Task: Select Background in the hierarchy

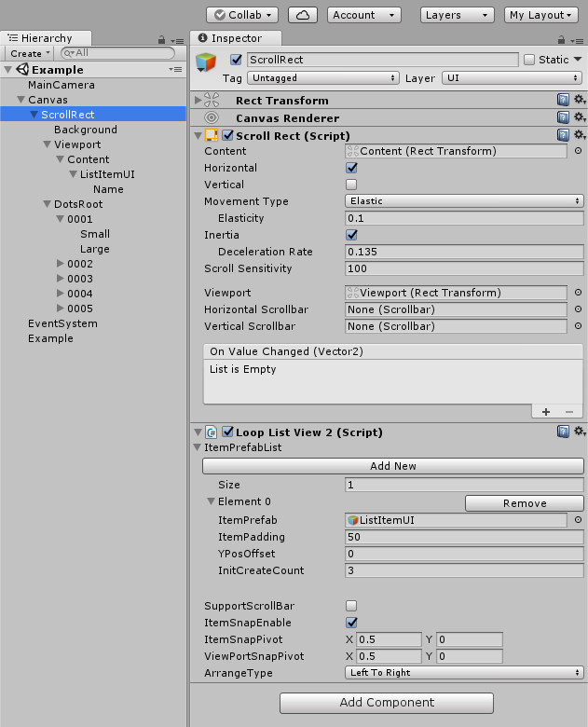Action: click(x=86, y=130)
